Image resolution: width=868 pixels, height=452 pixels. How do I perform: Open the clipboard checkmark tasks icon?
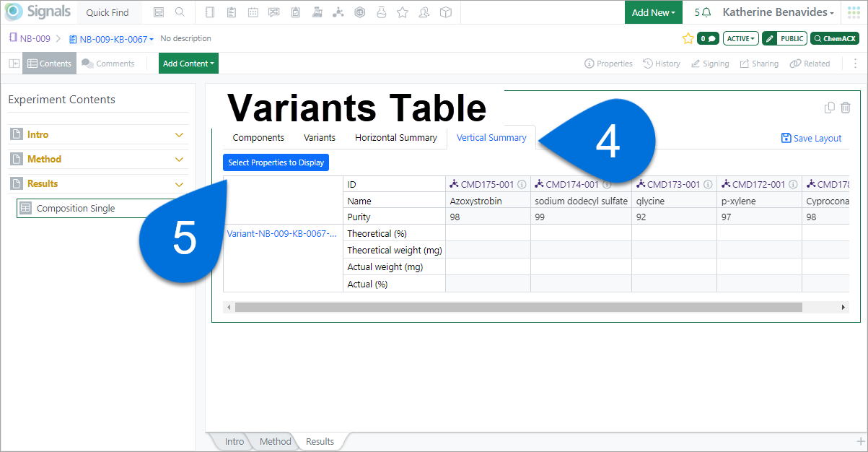296,12
